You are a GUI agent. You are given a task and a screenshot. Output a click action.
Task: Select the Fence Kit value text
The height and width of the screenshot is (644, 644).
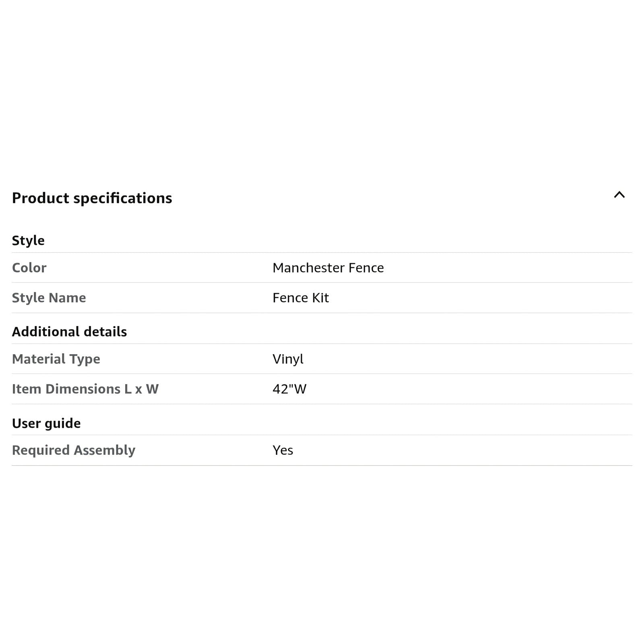coord(301,298)
